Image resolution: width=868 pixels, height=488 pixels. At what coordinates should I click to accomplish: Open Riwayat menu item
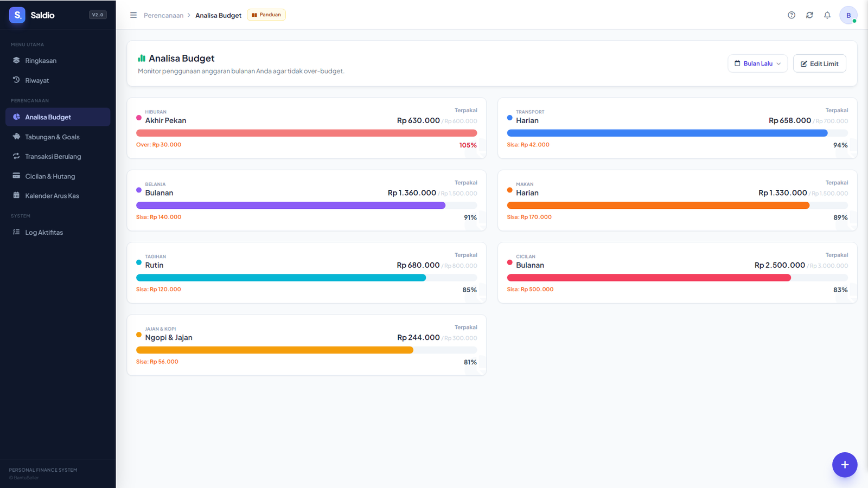click(x=58, y=80)
